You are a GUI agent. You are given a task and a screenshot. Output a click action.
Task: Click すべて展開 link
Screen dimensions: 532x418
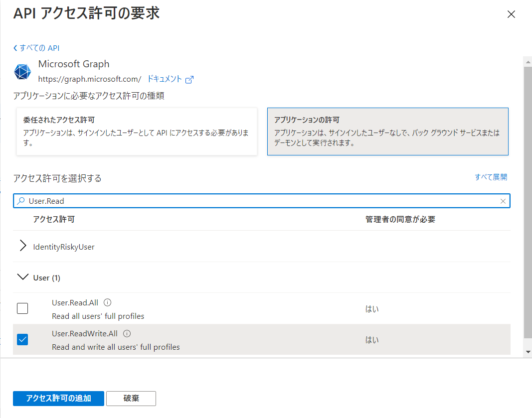[x=491, y=177]
